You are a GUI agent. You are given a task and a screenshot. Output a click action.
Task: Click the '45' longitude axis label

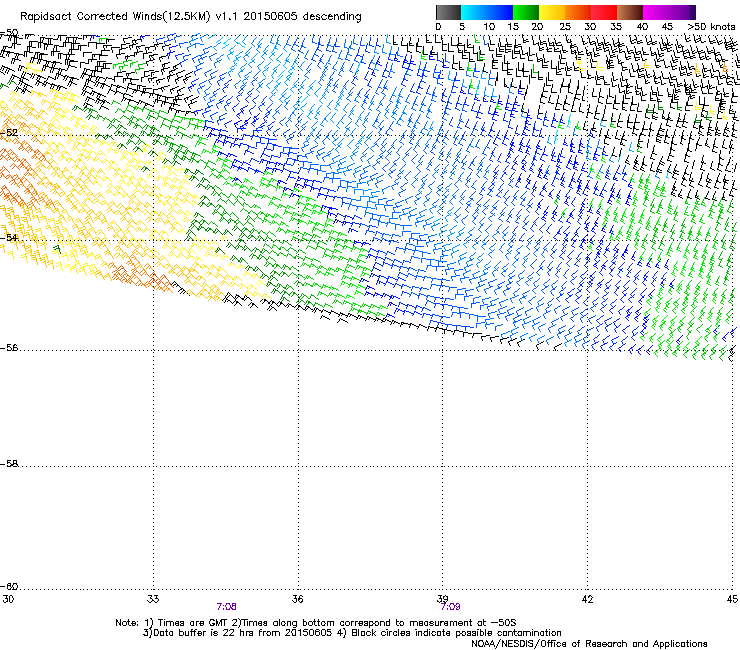point(732,599)
